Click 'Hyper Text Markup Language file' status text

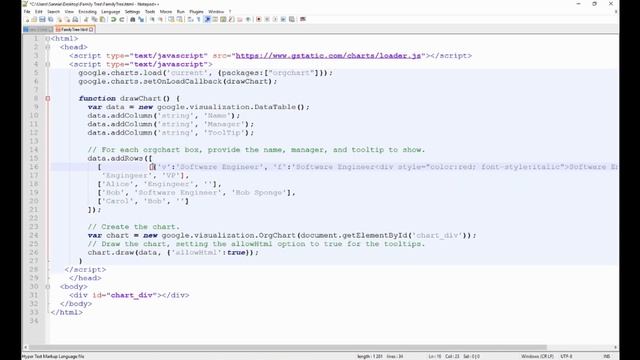click(53, 356)
